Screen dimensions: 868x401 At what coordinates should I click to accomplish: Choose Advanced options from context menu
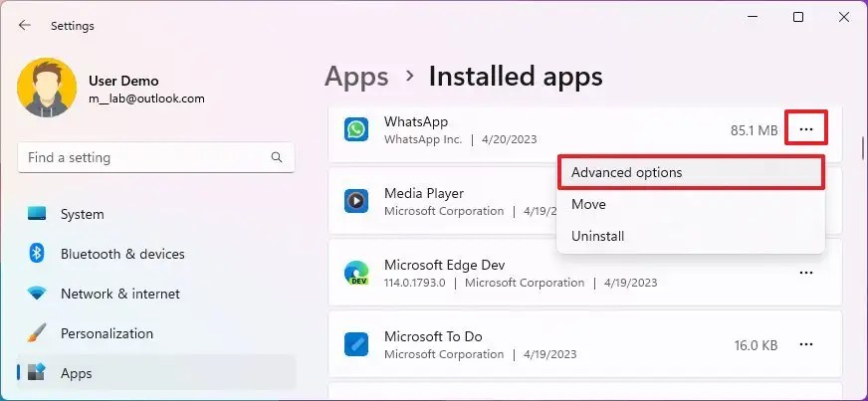coord(690,172)
